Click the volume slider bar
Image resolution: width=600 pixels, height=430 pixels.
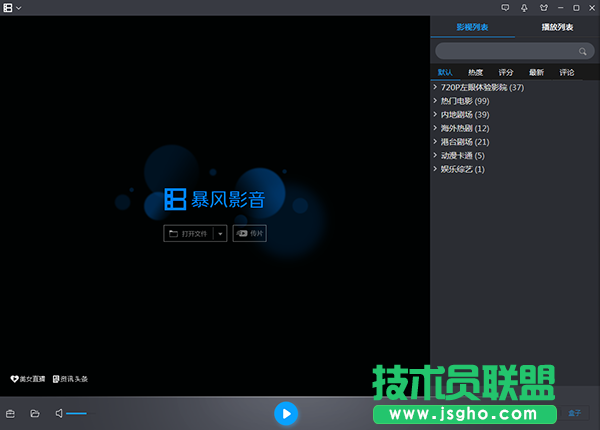pos(77,413)
